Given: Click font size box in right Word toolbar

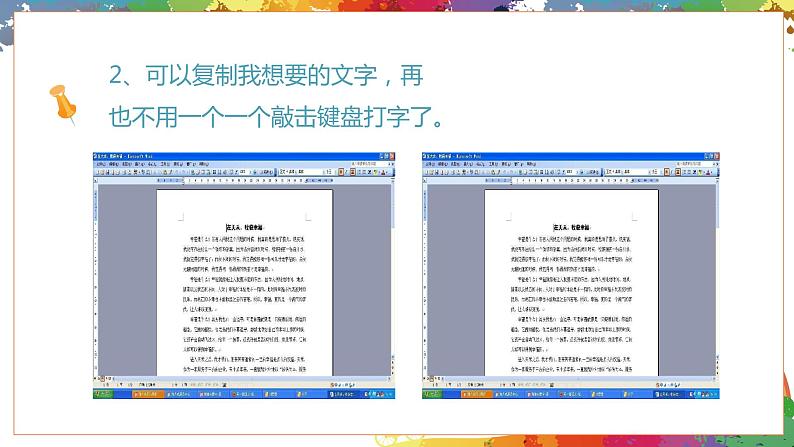Looking at the screenshot, I should (x=655, y=172).
